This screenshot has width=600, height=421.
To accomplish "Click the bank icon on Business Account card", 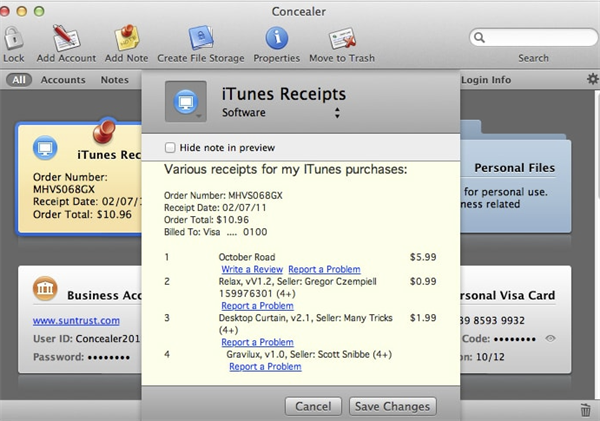I will pyautogui.click(x=45, y=288).
